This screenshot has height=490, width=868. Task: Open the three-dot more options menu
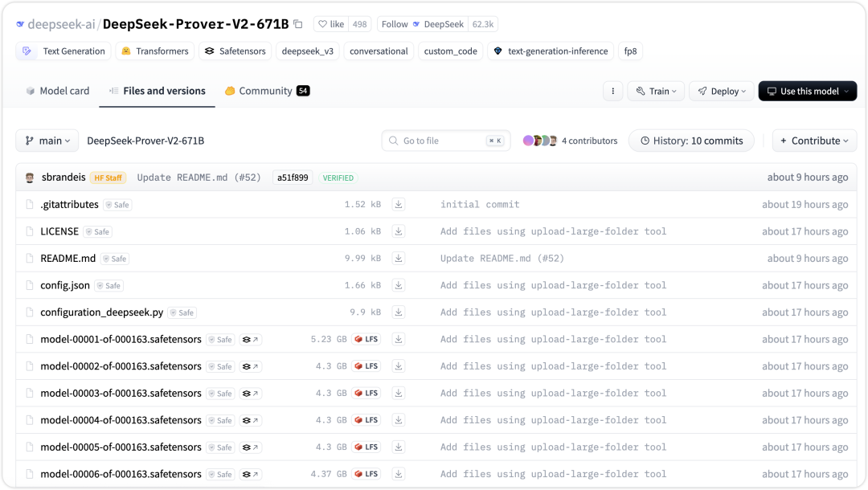[x=612, y=92]
